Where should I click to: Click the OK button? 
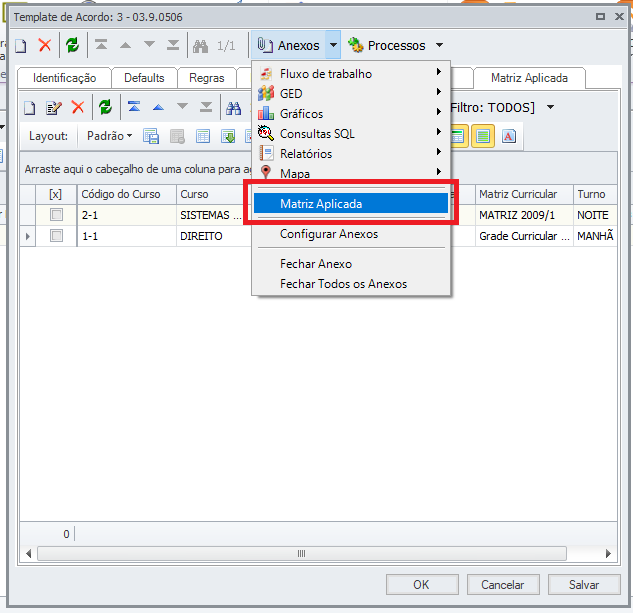(x=422, y=584)
